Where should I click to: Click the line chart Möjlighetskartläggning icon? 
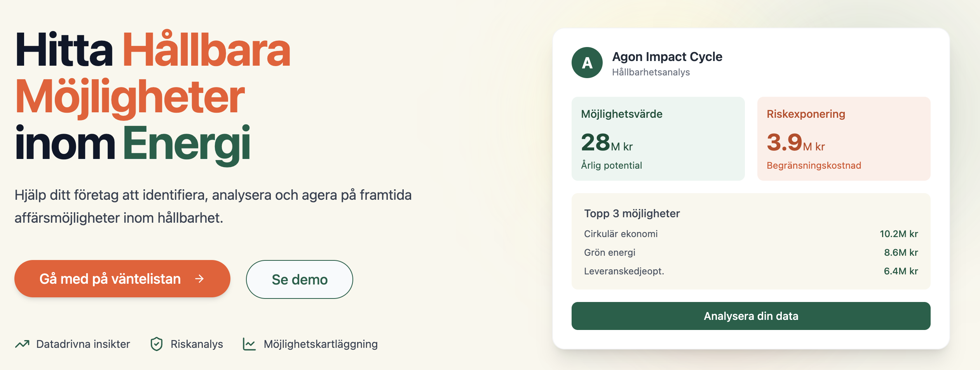pyautogui.click(x=249, y=344)
